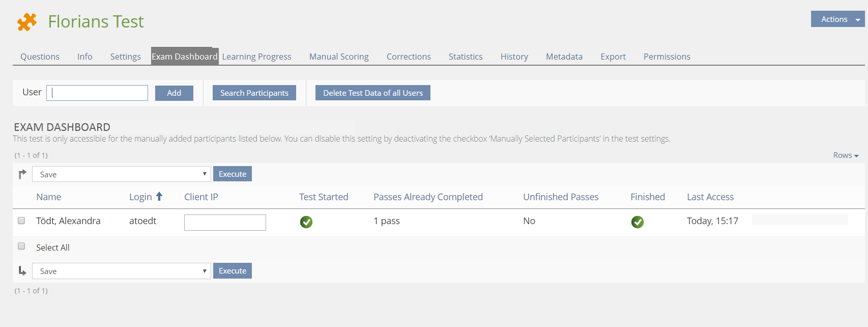This screenshot has height=327, width=868.
Task: Switch to the Manual Scoring tab
Action: 339,57
